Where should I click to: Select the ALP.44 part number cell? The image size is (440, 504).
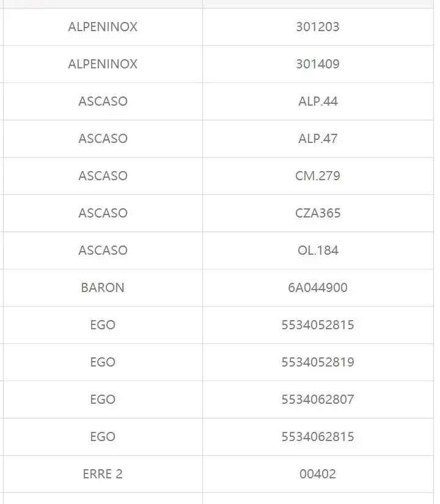point(318,101)
